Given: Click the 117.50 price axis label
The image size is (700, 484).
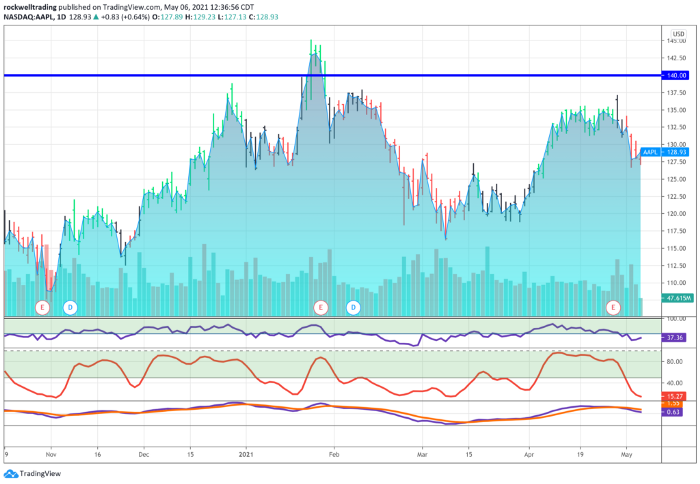Looking at the screenshot, I should (676, 231).
